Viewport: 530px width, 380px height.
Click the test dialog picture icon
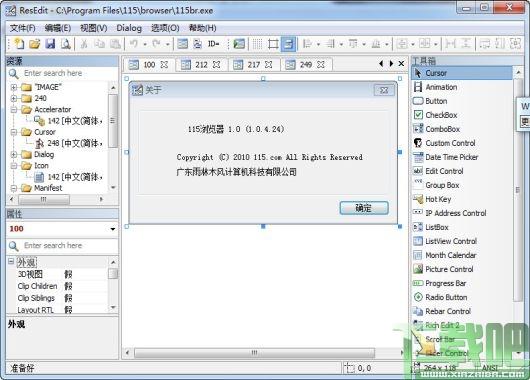click(x=239, y=44)
